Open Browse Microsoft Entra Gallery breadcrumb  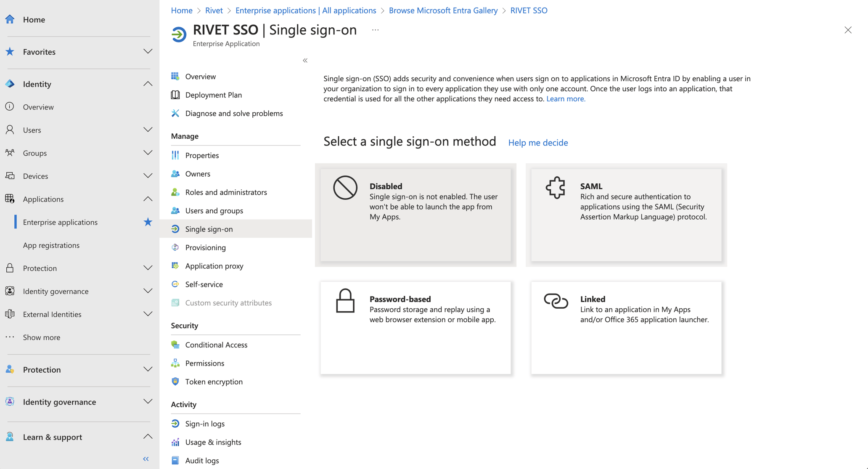click(443, 10)
